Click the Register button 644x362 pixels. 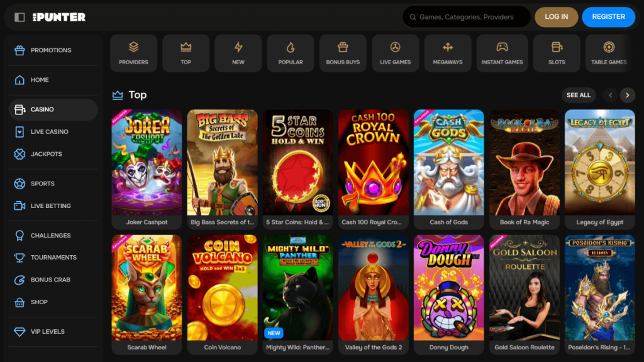[x=608, y=17]
